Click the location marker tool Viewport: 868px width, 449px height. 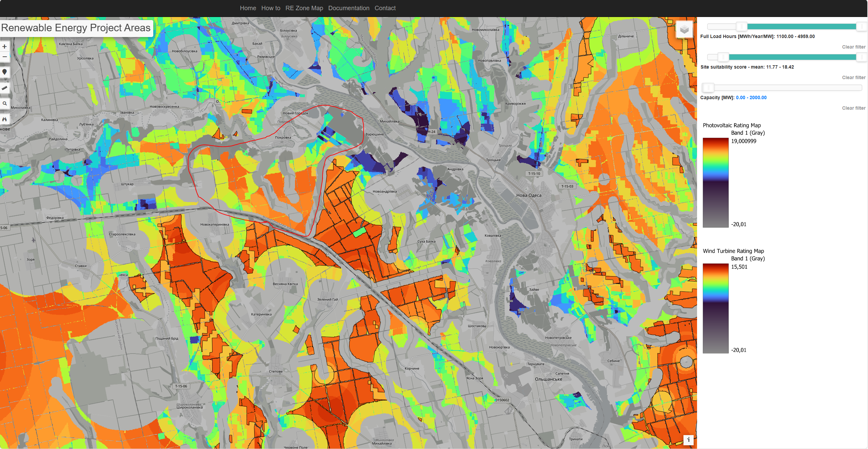[4, 72]
